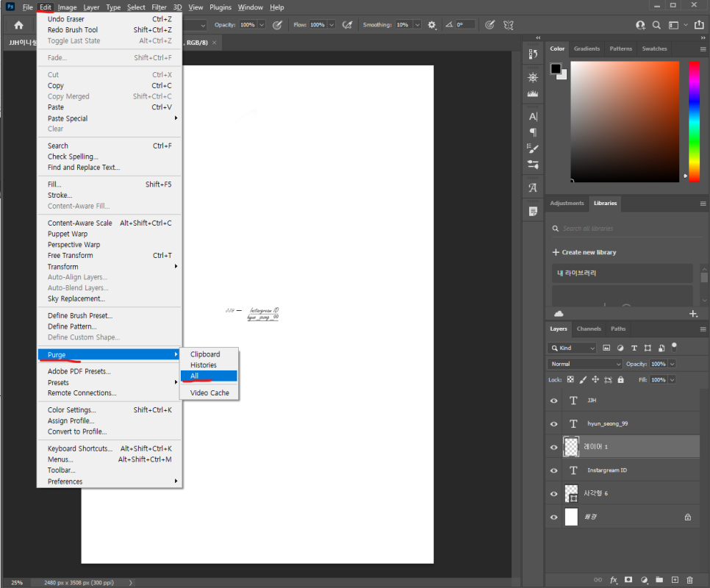
Task: Click Create new library
Action: pos(584,252)
